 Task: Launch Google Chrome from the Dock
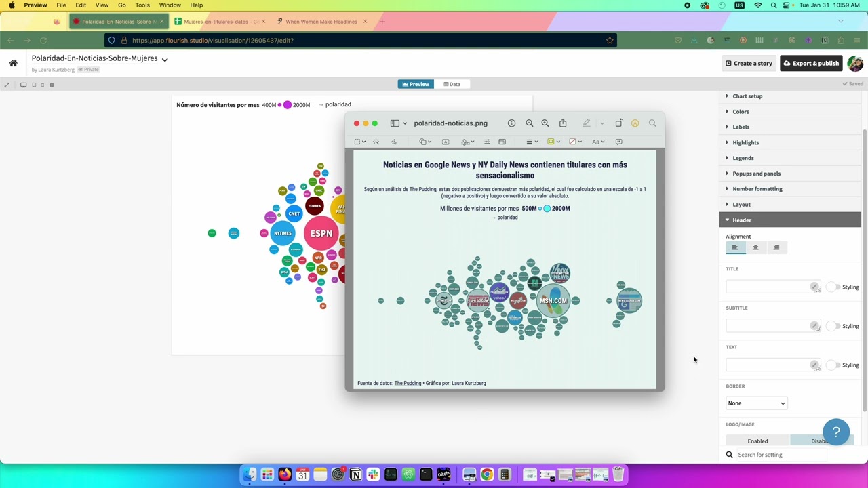[487, 474]
